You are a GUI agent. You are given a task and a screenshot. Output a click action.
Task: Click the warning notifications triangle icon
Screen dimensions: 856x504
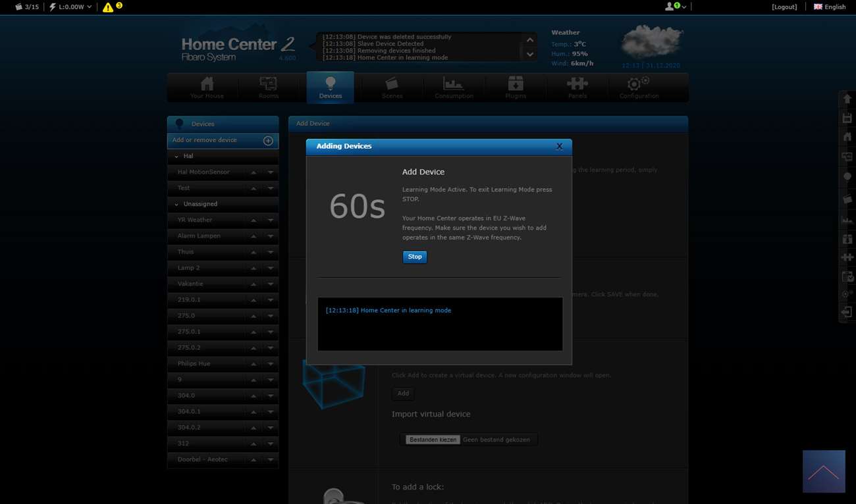pyautogui.click(x=108, y=7)
